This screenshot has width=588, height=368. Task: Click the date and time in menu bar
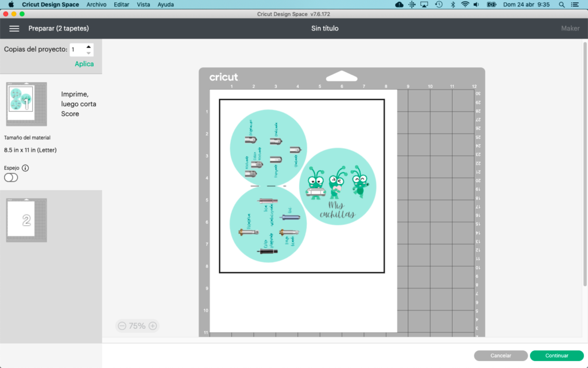point(527,5)
